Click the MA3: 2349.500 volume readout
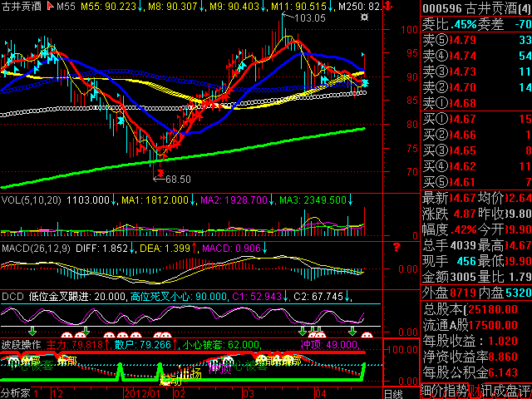This screenshot has width=532, height=399. (313, 199)
